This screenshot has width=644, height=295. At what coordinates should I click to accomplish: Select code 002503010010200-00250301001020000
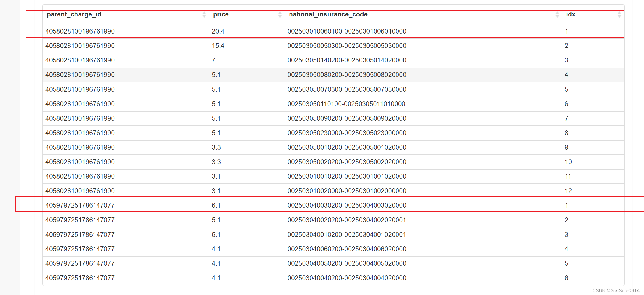click(x=347, y=176)
